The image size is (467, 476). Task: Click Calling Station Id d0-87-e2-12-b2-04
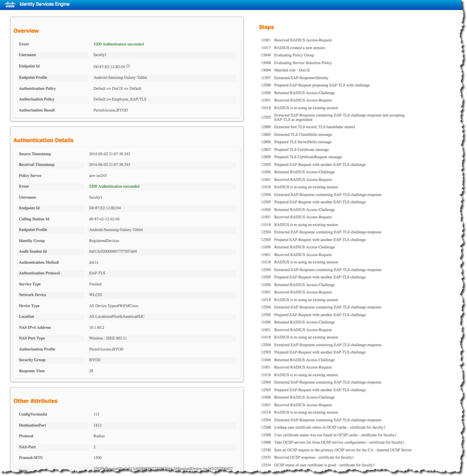(104, 219)
